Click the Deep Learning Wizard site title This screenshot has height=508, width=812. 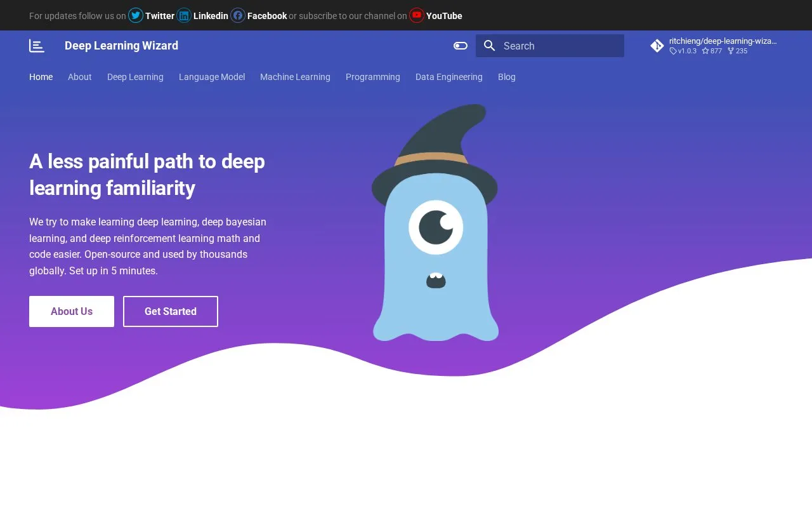click(x=121, y=46)
